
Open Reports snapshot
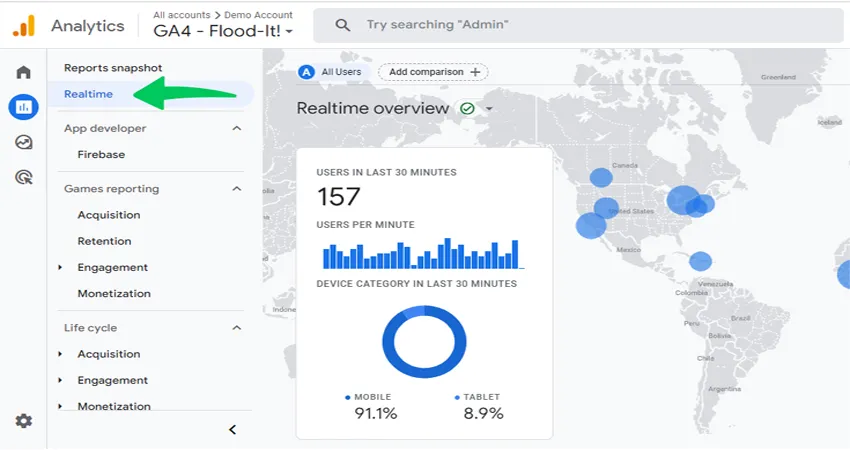tap(113, 68)
